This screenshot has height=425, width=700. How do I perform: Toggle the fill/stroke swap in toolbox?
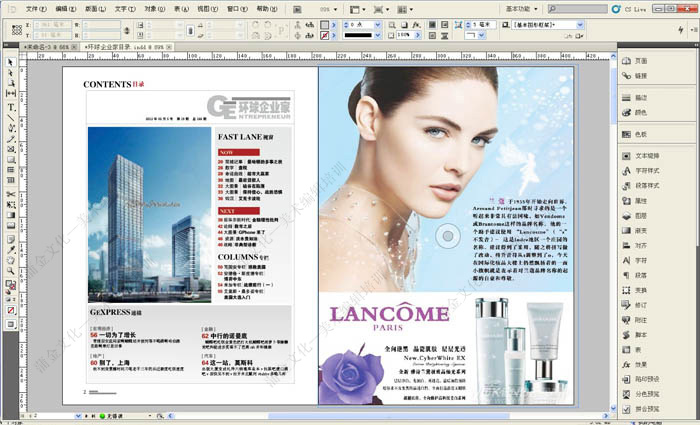14,282
